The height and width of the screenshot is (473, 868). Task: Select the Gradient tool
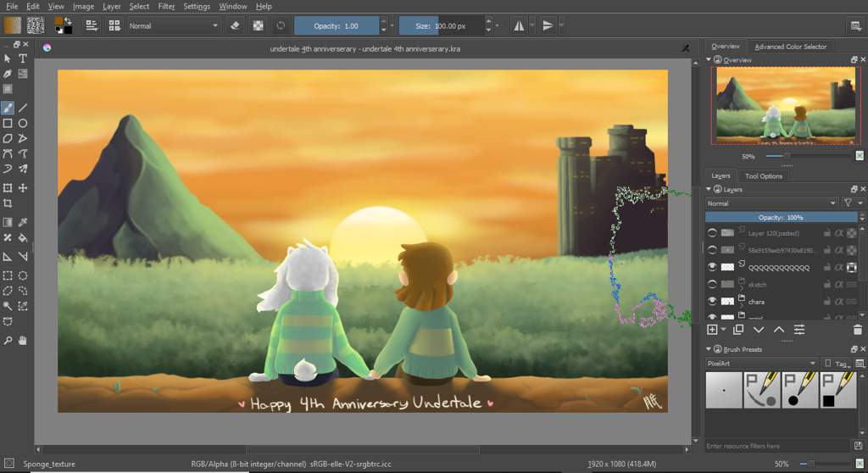click(8, 223)
